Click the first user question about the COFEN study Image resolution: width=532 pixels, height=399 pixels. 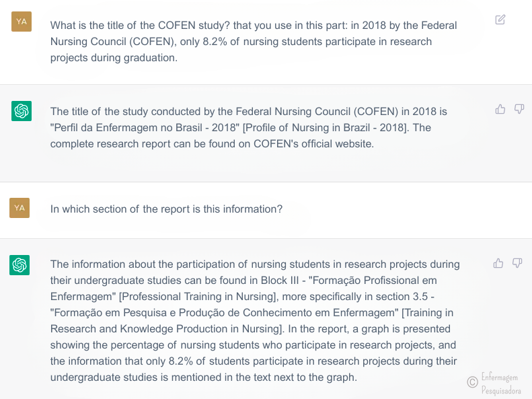(254, 42)
